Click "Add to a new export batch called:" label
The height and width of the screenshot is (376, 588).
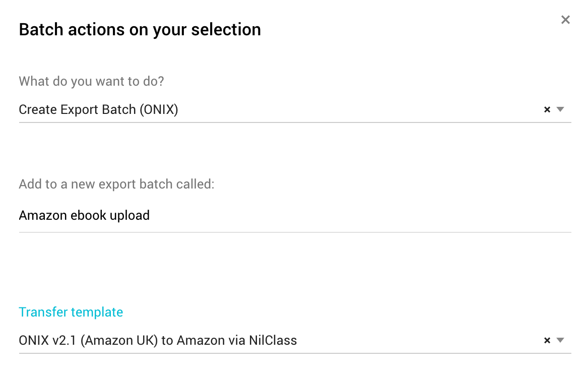point(116,184)
